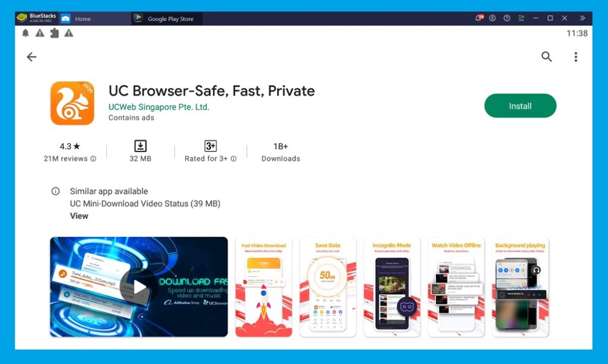Play the promo video with the play button
The height and width of the screenshot is (364, 608).
(x=138, y=287)
